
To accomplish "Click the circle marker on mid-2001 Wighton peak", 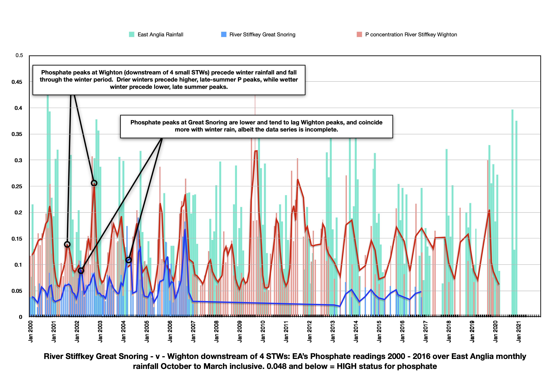I will click(x=67, y=245).
